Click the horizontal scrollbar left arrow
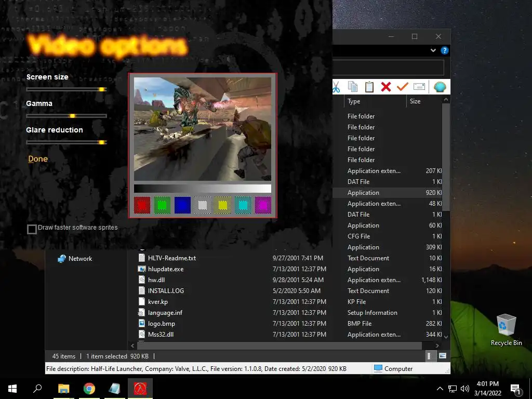 [132, 345]
